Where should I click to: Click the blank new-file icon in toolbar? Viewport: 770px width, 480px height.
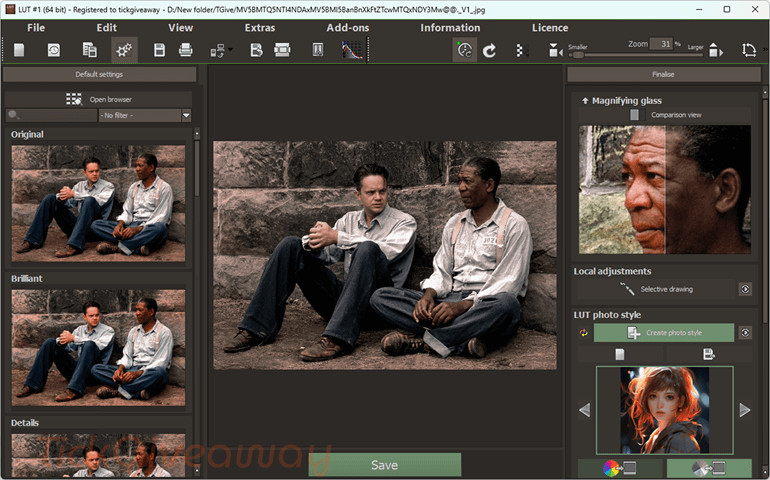[19, 50]
